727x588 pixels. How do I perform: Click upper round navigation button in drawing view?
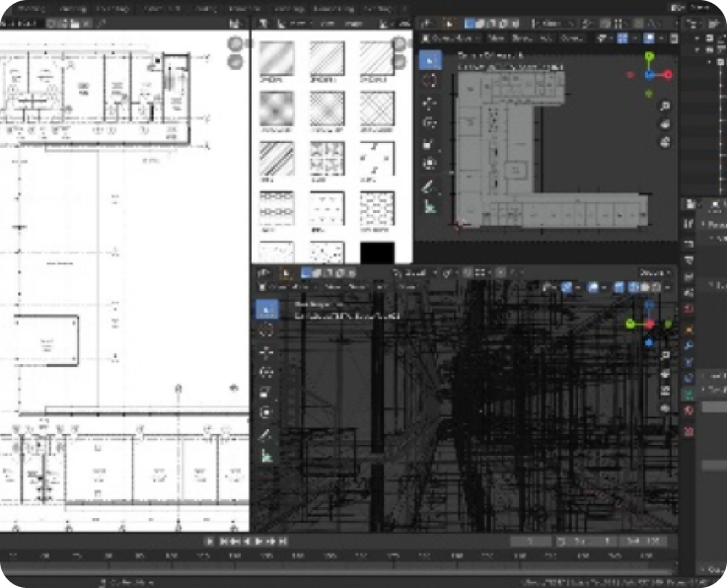(236, 43)
